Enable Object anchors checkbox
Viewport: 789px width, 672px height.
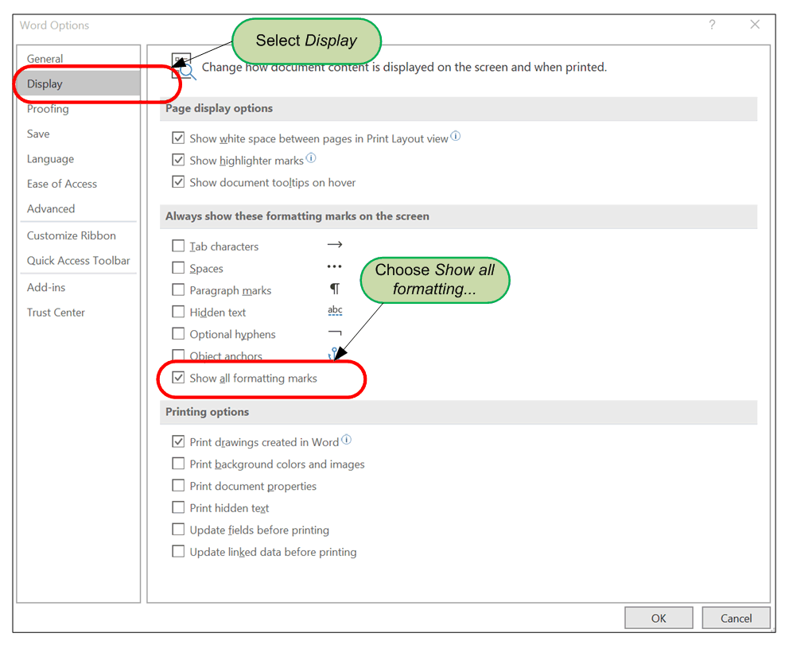point(178,355)
